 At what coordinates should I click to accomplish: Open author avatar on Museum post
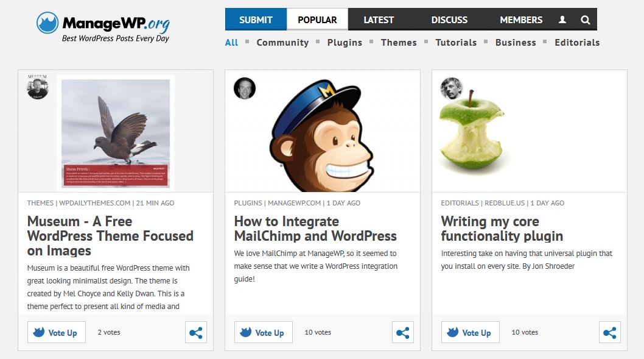38,88
